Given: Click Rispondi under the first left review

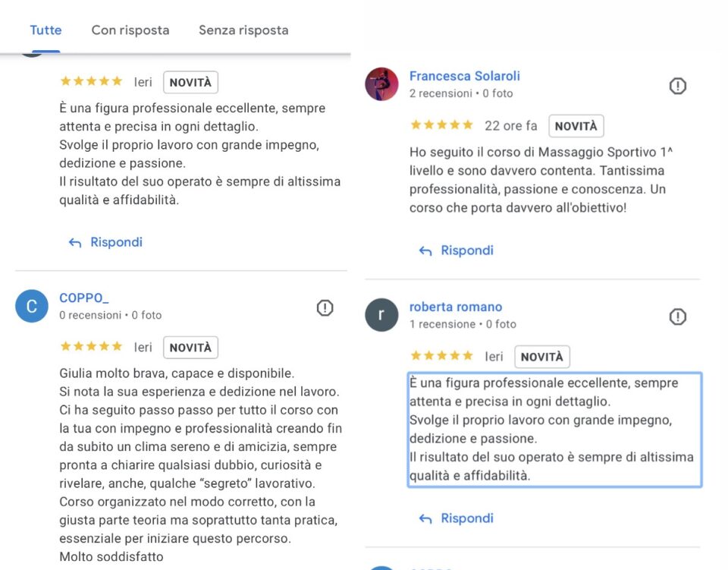Looking at the screenshot, I should [106, 243].
